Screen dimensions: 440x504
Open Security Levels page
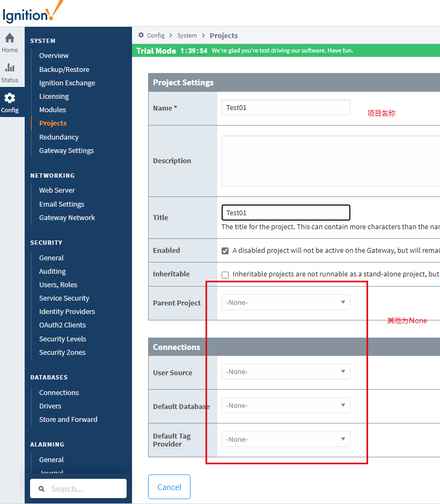click(63, 339)
